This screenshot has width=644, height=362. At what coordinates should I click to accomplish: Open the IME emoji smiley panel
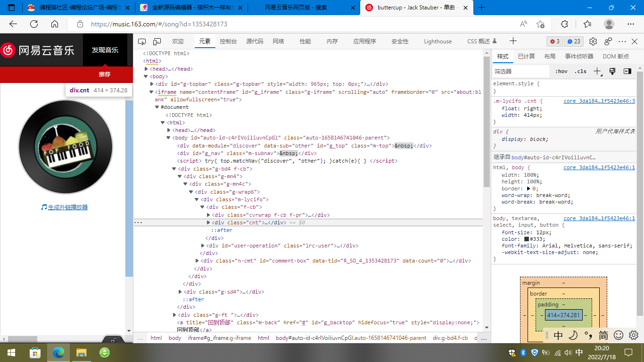coord(619,335)
